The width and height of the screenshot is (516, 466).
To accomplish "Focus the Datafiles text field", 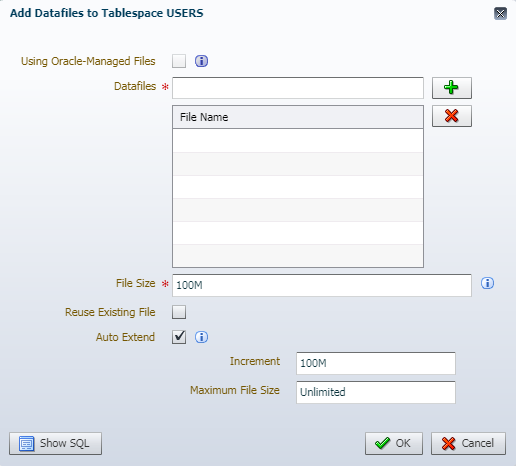I will point(298,88).
